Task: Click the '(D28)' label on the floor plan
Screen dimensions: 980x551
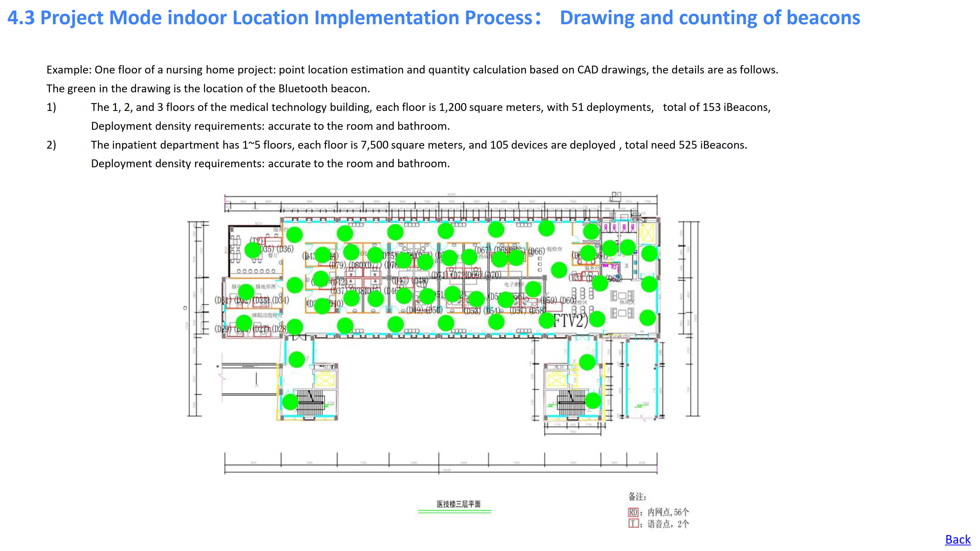Action: point(280,329)
